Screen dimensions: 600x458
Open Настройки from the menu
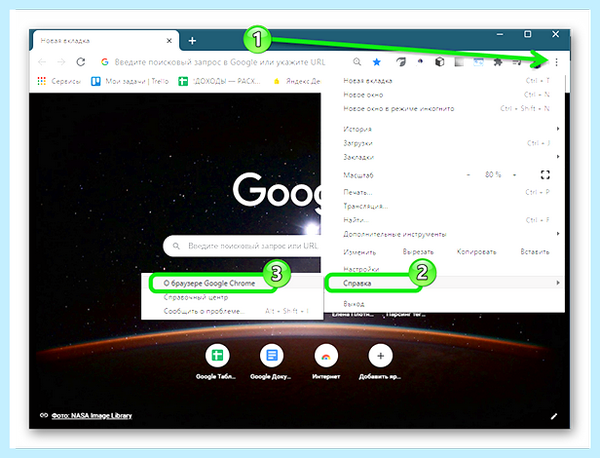(443, 269)
